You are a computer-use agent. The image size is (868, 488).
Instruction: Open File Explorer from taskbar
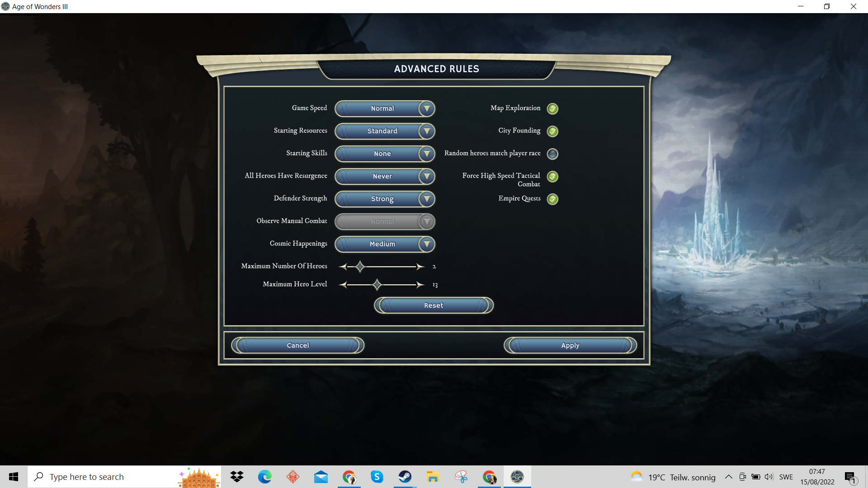click(433, 477)
